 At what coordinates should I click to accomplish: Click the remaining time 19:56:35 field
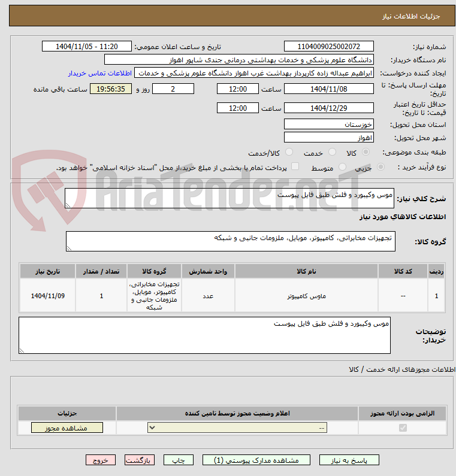pos(111,89)
